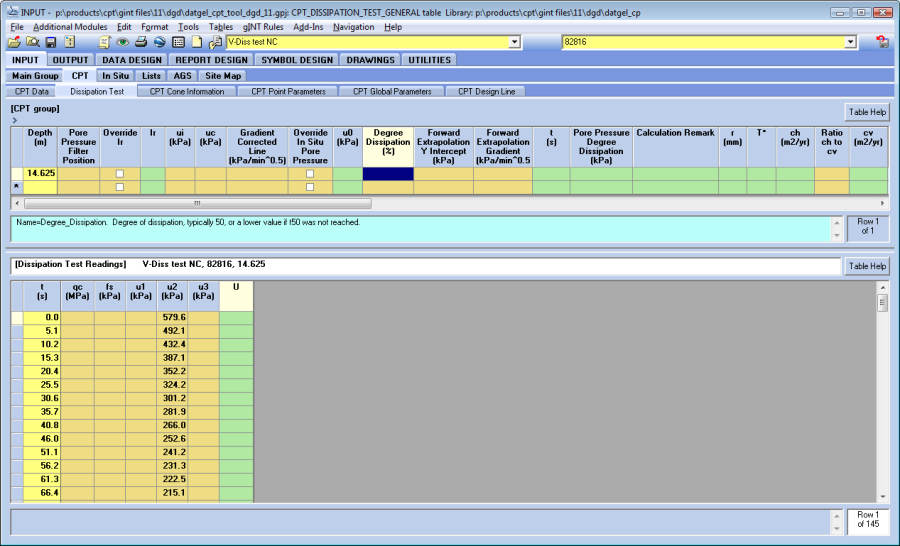
Task: Click the find file magnifier icon
Action: click(32, 42)
